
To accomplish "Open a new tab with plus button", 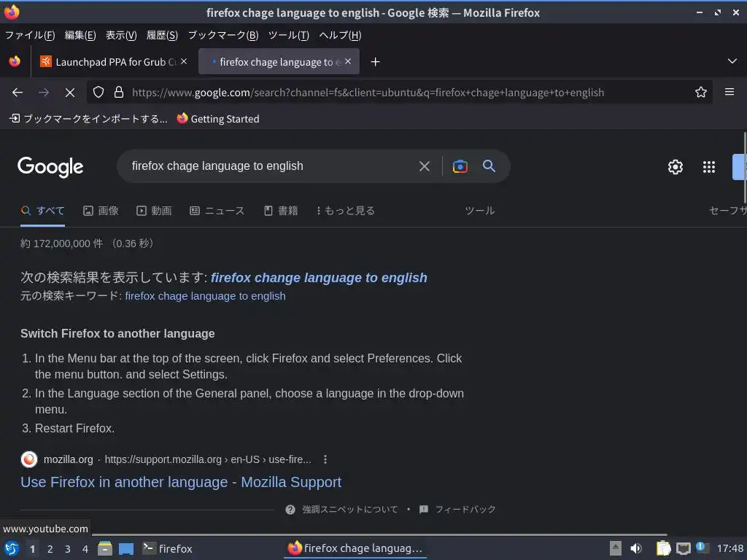I will click(x=375, y=62).
